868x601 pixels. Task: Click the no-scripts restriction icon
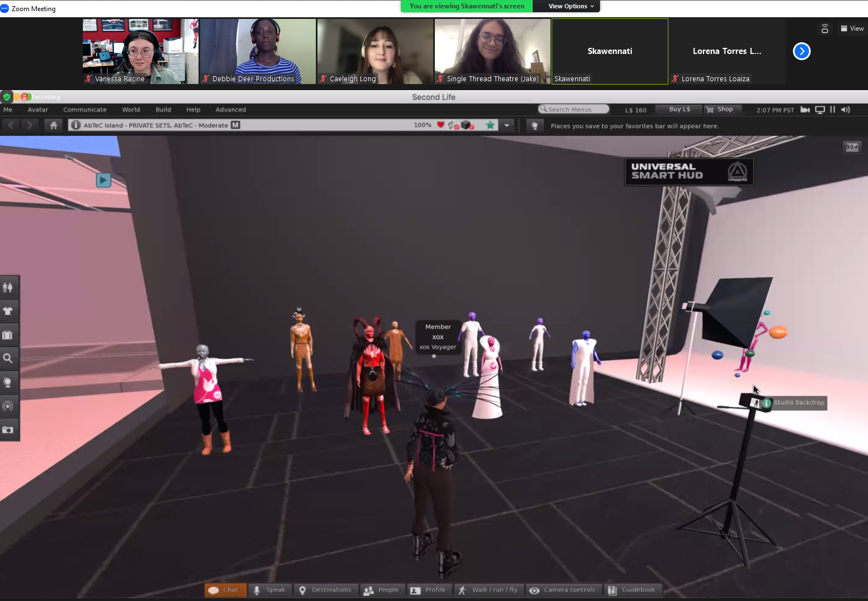click(x=454, y=125)
